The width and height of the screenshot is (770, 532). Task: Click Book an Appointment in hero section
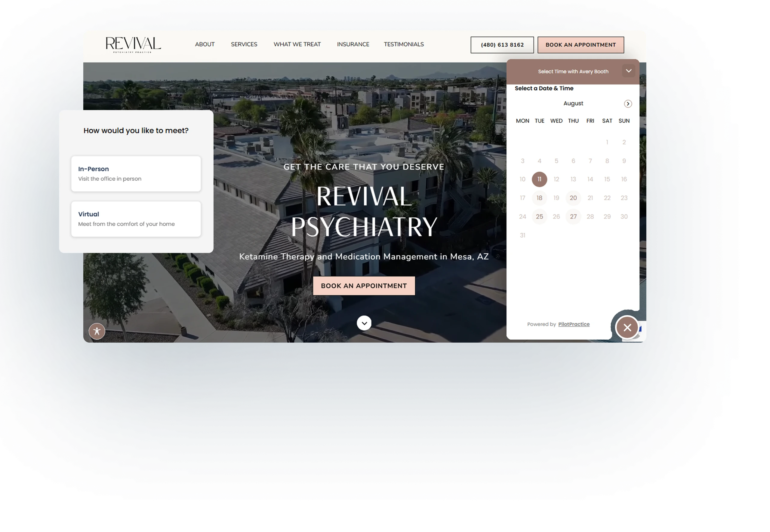(364, 286)
